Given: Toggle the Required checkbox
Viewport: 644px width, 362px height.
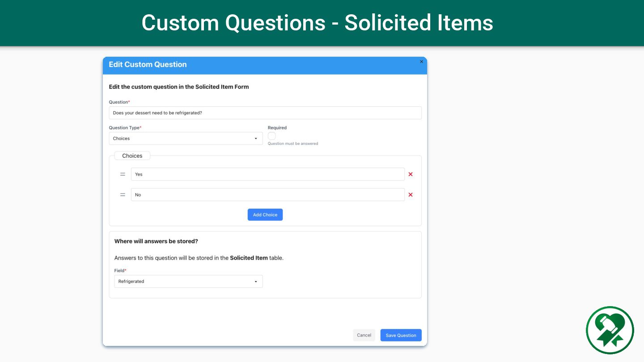Looking at the screenshot, I should click(x=272, y=136).
